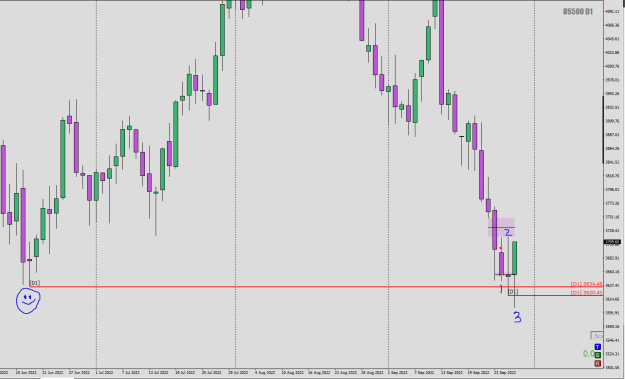Click the horizontal scrollbar thumb at bottom

(x=56, y=378)
